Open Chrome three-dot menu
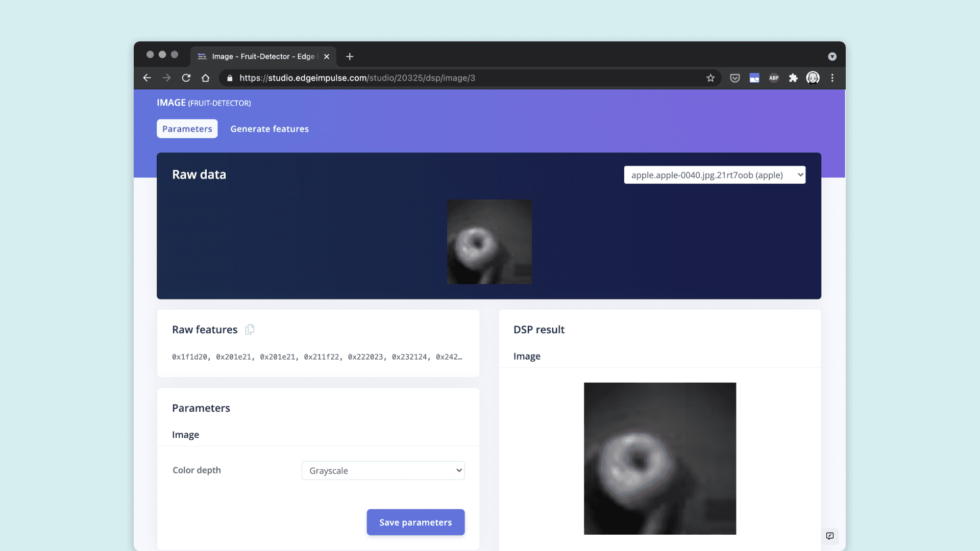 [x=832, y=78]
